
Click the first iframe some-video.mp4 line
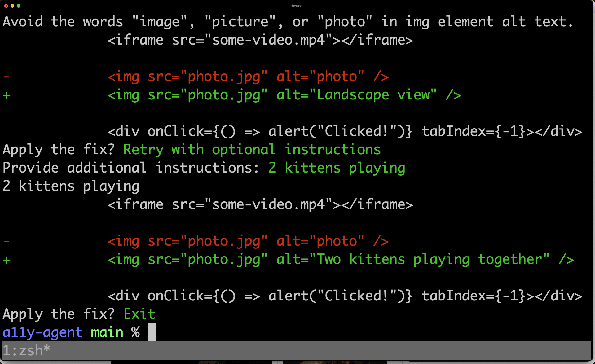pyautogui.click(x=260, y=40)
